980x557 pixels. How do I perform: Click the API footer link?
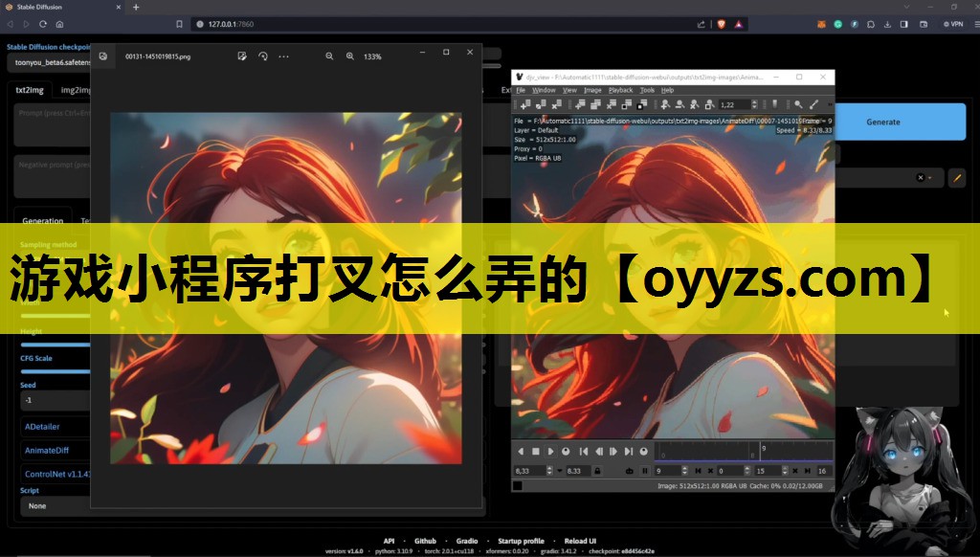point(389,541)
